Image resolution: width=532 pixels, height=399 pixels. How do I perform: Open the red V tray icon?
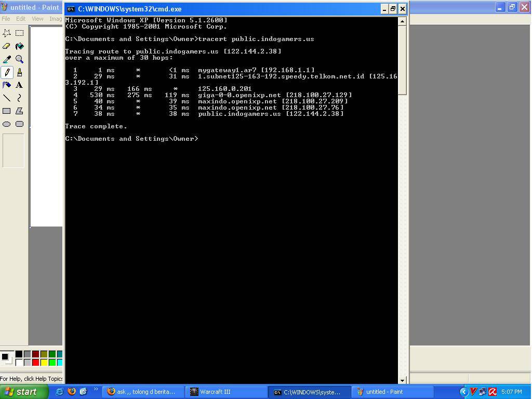point(474,392)
